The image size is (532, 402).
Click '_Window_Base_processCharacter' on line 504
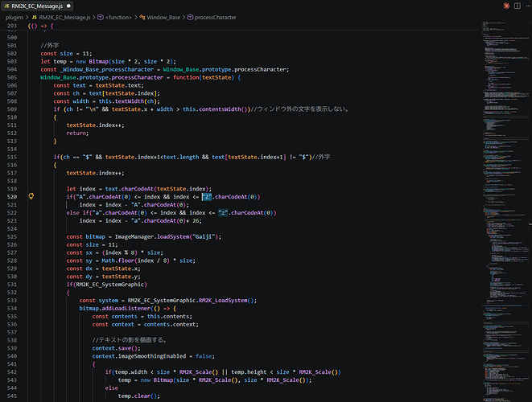point(107,69)
